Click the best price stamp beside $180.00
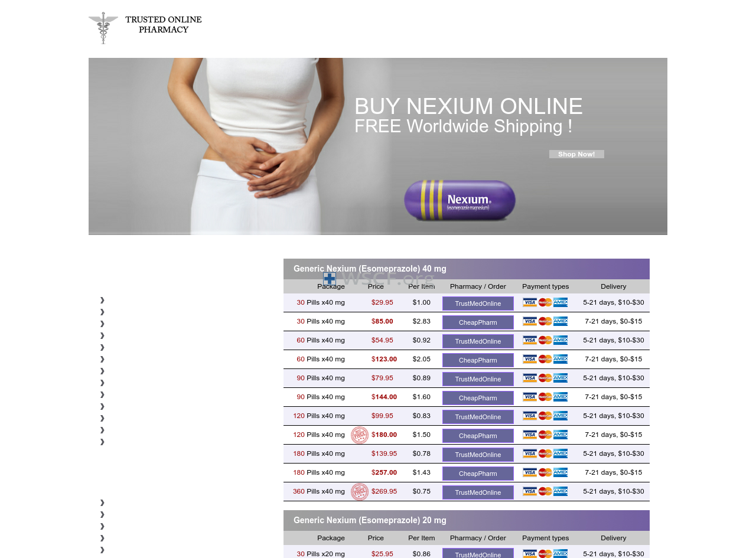This screenshot has width=756, height=558. [x=360, y=435]
